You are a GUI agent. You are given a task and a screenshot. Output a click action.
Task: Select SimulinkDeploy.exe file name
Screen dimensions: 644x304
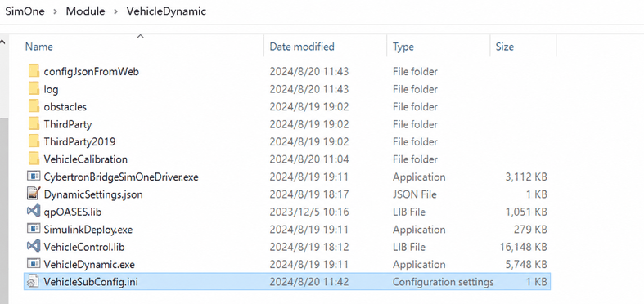point(88,230)
